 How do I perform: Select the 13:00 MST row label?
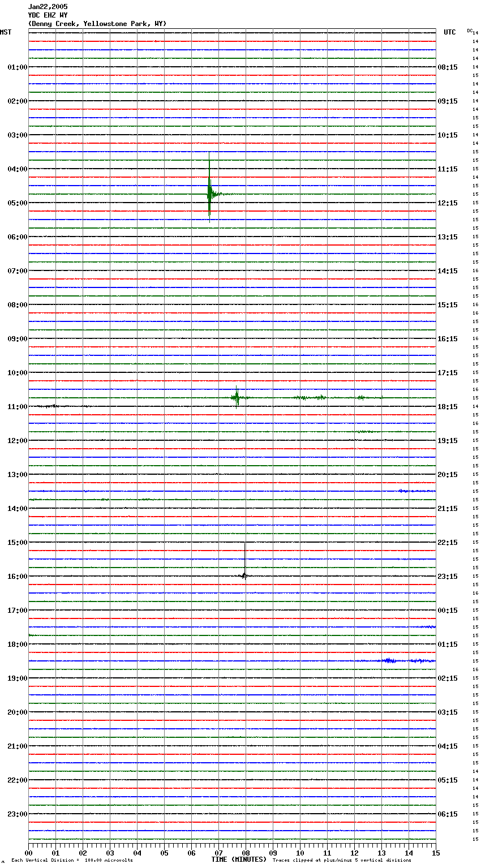[x=18, y=475]
